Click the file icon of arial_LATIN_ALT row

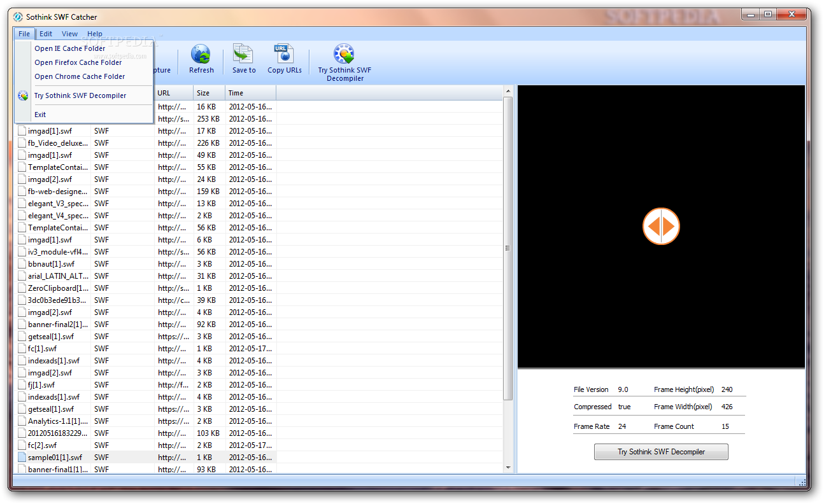coord(22,276)
